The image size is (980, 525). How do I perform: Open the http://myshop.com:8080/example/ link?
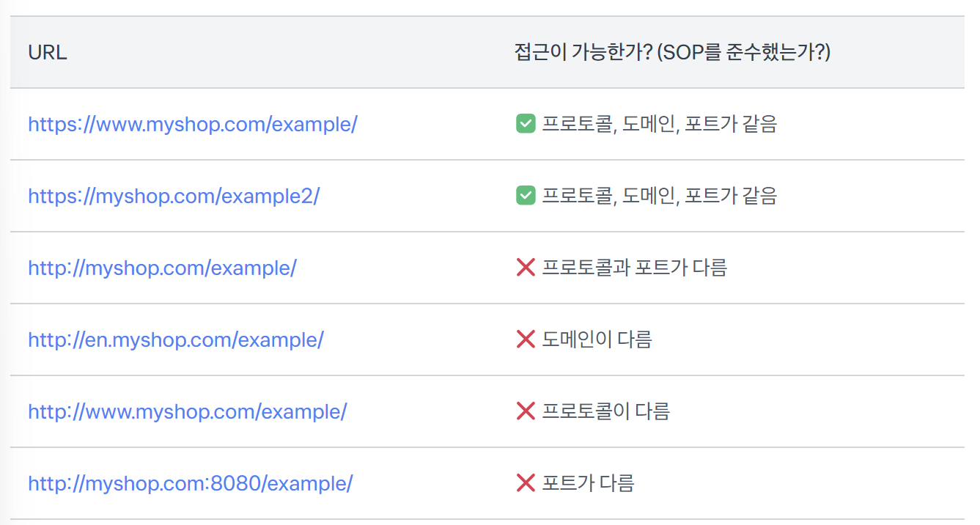click(191, 484)
